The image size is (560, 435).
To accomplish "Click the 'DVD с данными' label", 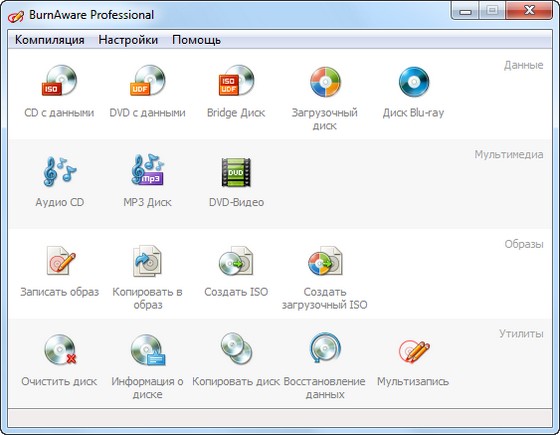I will [148, 113].
